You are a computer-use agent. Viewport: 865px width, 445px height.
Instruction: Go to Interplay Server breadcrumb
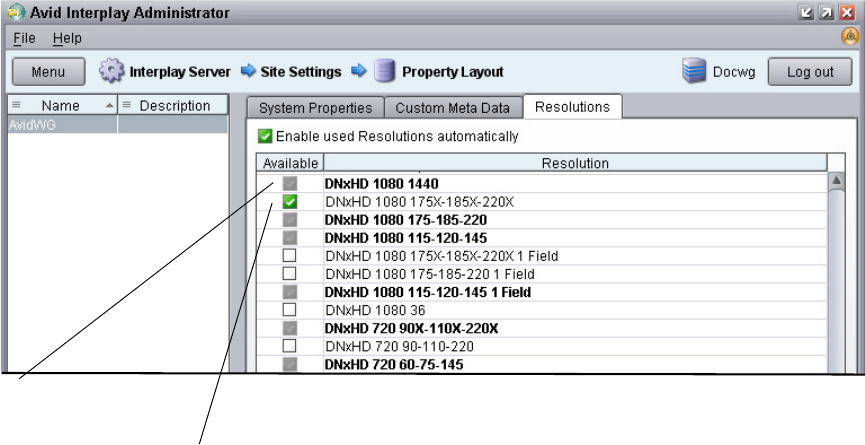[180, 72]
